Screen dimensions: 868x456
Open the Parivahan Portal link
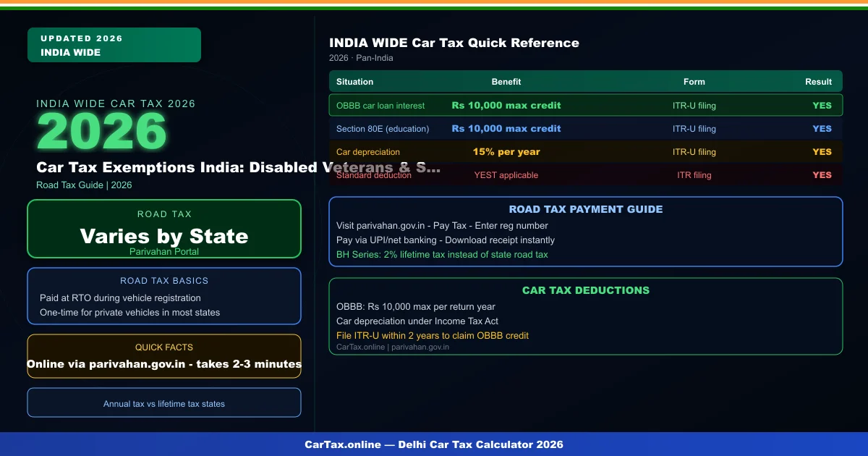[x=163, y=251]
